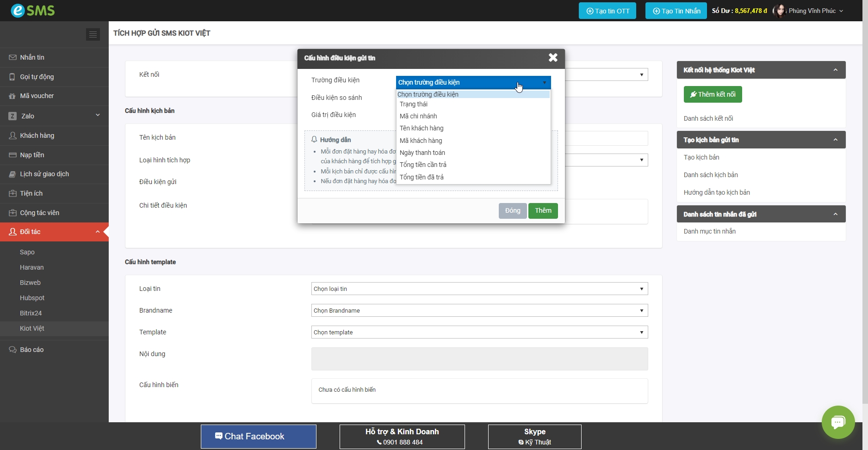Click the 'Chat Facebook' button
The image size is (868, 450).
(x=258, y=436)
